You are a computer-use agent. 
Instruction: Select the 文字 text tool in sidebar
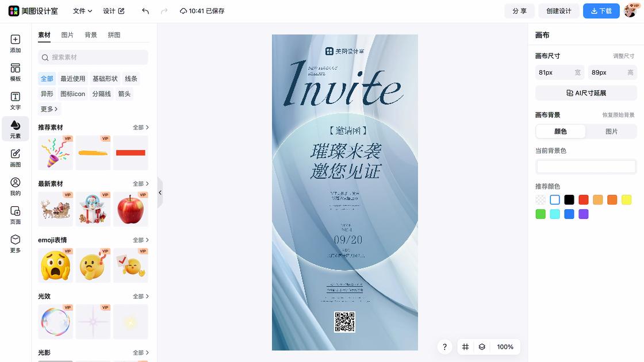coord(15,101)
